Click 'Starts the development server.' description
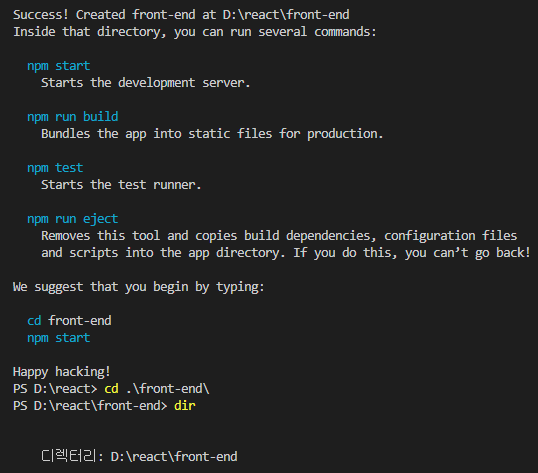 146,83
